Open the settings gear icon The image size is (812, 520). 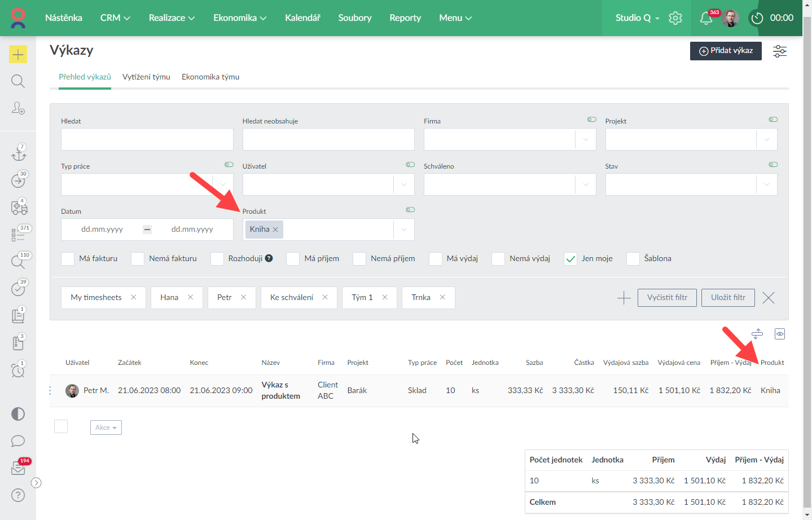pyautogui.click(x=675, y=18)
